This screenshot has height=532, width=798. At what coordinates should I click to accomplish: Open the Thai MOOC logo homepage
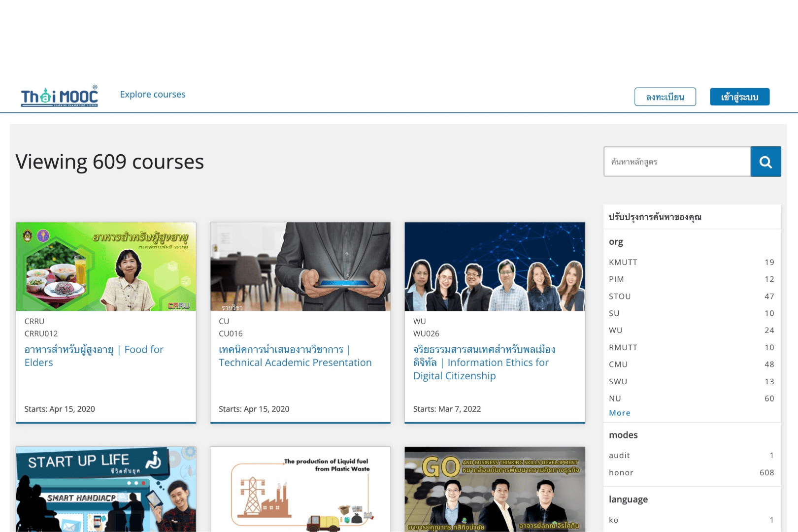pyautogui.click(x=60, y=96)
